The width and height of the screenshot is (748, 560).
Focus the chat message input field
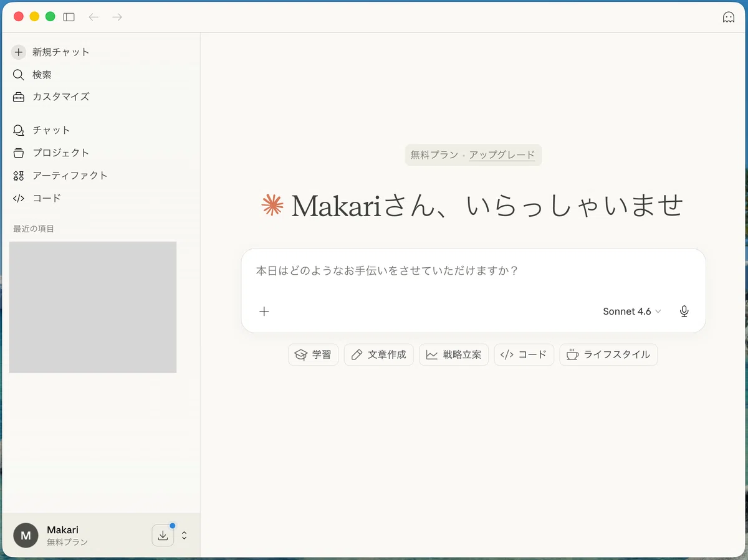click(x=473, y=272)
